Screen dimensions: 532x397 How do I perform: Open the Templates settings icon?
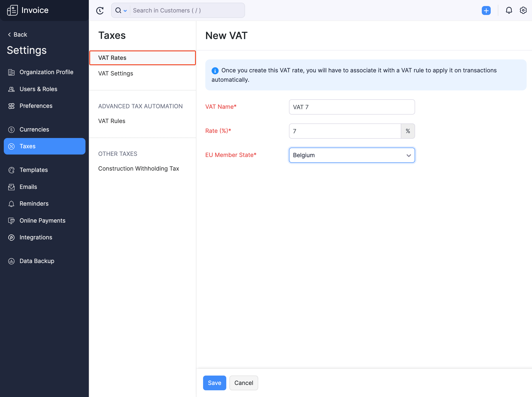tap(12, 170)
